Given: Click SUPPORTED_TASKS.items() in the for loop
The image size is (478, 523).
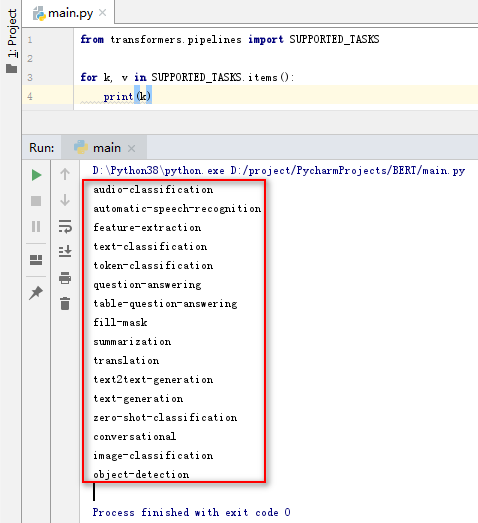Looking at the screenshot, I should pyautogui.click(x=220, y=77).
